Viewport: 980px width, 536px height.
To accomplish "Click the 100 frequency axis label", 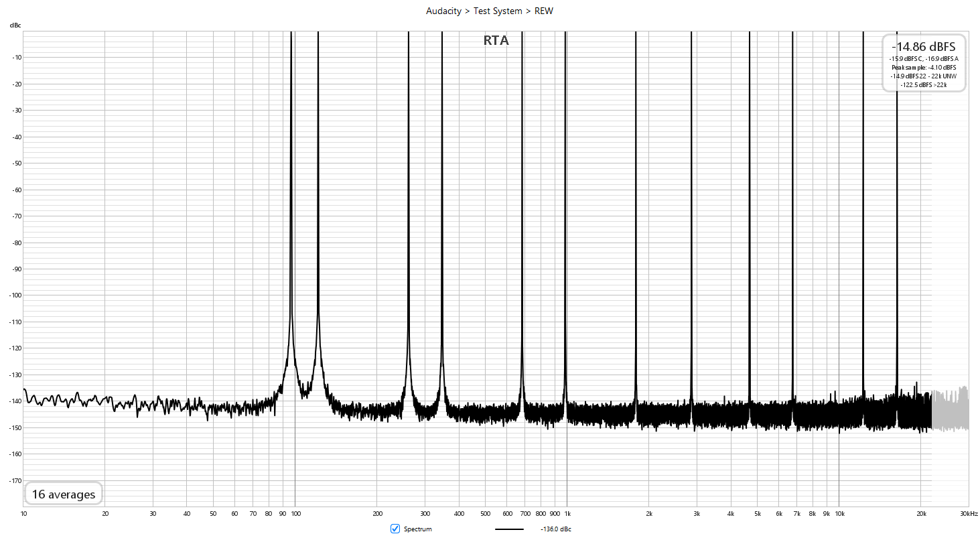I will click(x=295, y=513).
